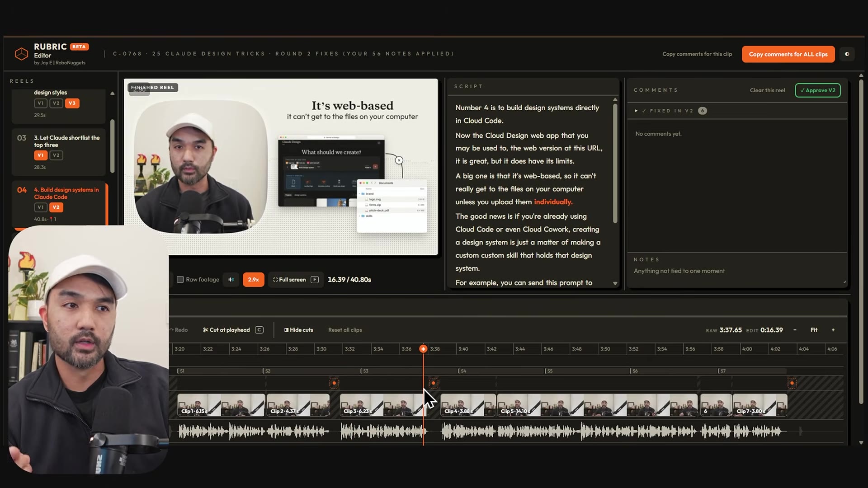
Task: Copy comments for ALL clips
Action: (x=788, y=54)
